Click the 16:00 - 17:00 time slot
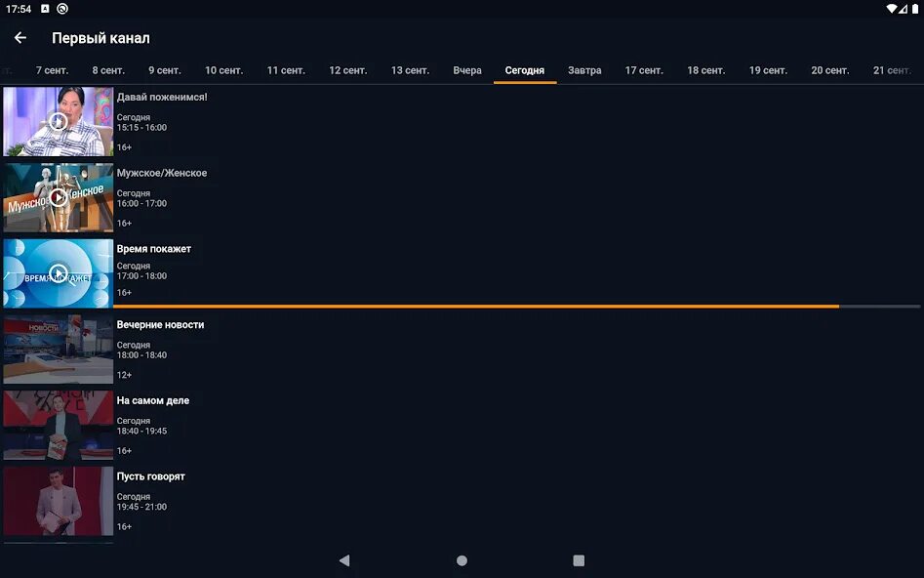 tap(141, 203)
